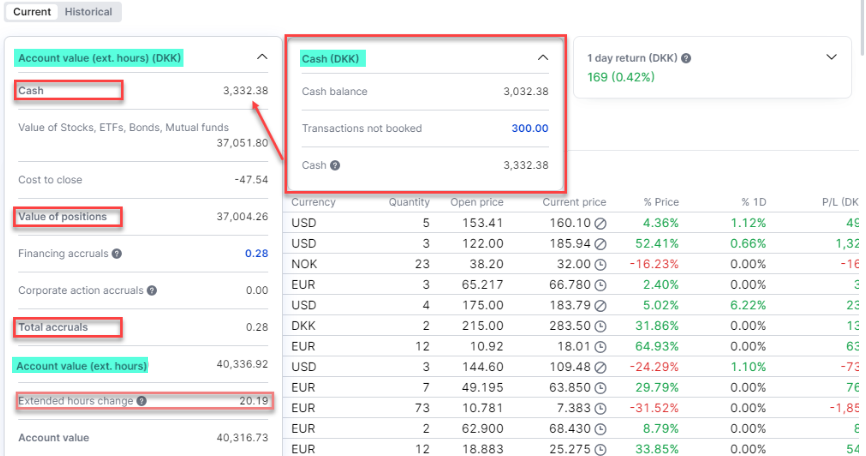Switch to the Historical tab

[x=88, y=12]
